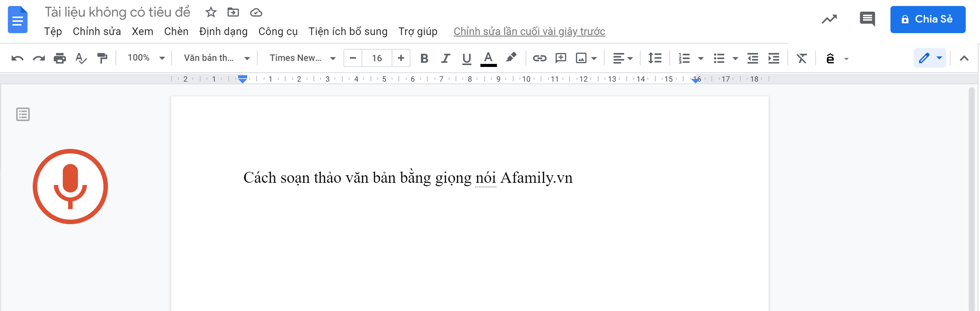Screen dimensions: 980x311
Task: Click the print icon in toolbar
Action: [x=60, y=58]
